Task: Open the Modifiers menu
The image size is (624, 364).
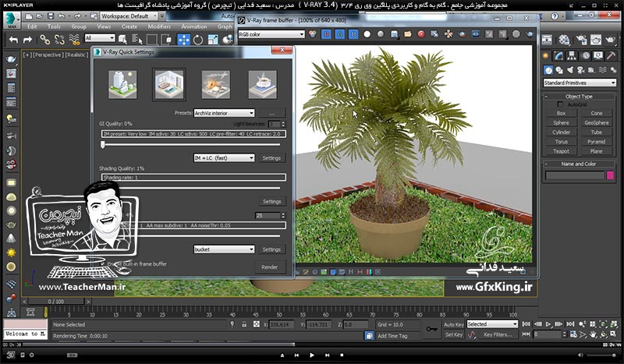Action: point(159,27)
